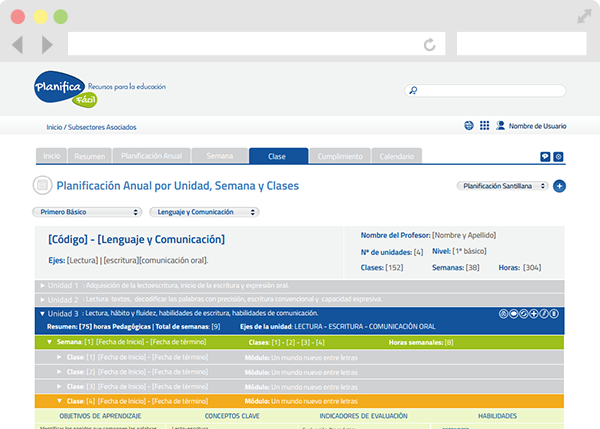Open the apps grid icon
This screenshot has height=429, width=600.
tap(484, 126)
